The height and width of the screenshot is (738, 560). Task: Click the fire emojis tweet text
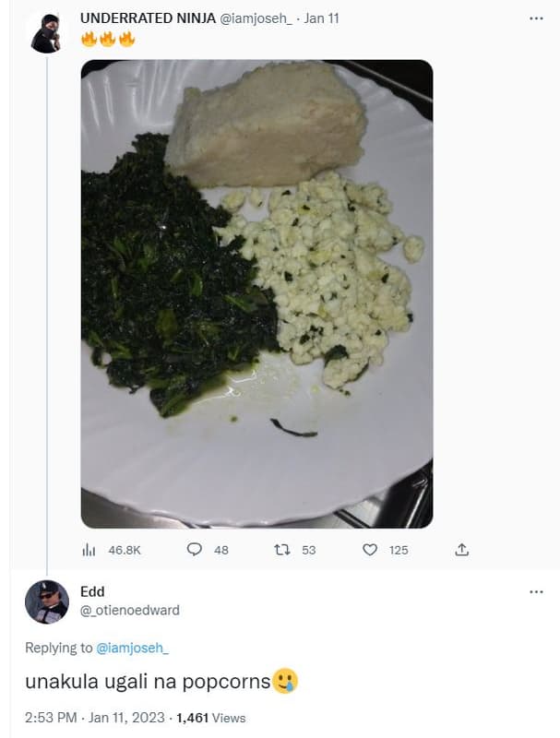click(108, 40)
